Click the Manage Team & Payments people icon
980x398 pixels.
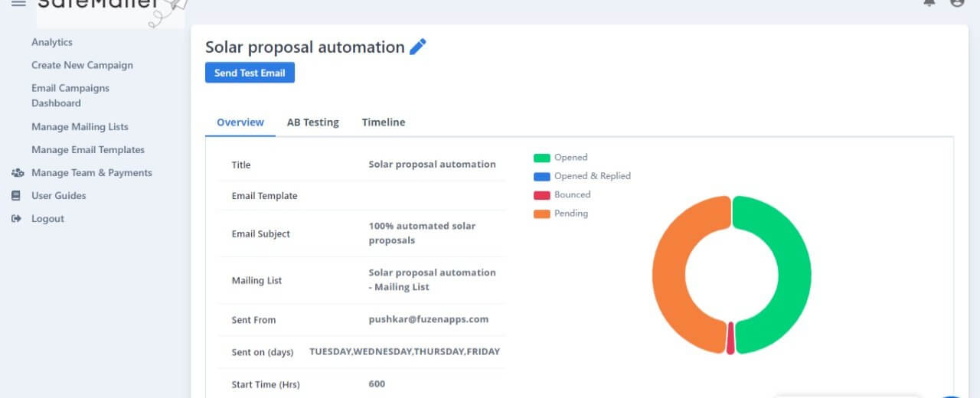click(x=18, y=173)
